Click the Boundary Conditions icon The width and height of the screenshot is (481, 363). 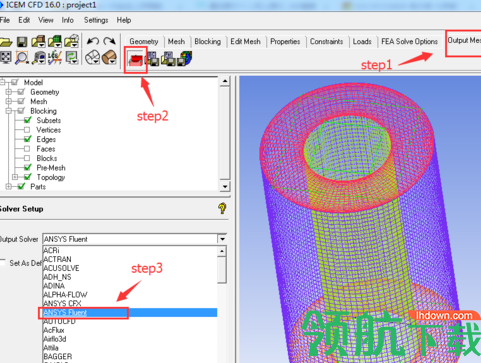152,59
